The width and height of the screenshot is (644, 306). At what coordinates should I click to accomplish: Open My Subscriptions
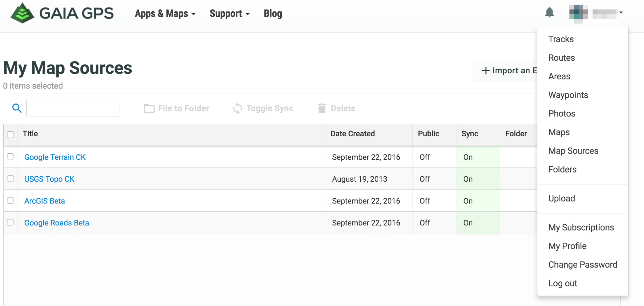pos(581,227)
